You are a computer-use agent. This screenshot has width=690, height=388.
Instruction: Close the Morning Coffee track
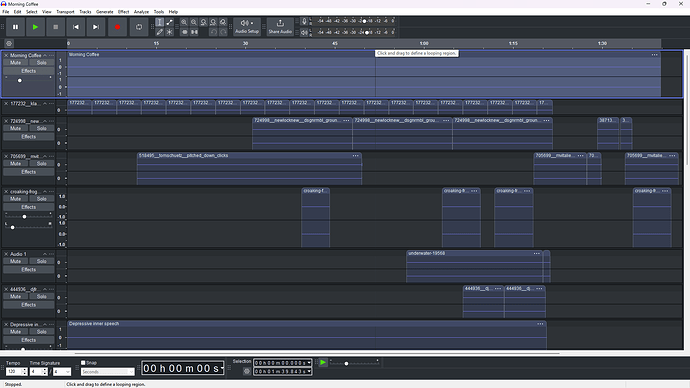coord(6,55)
